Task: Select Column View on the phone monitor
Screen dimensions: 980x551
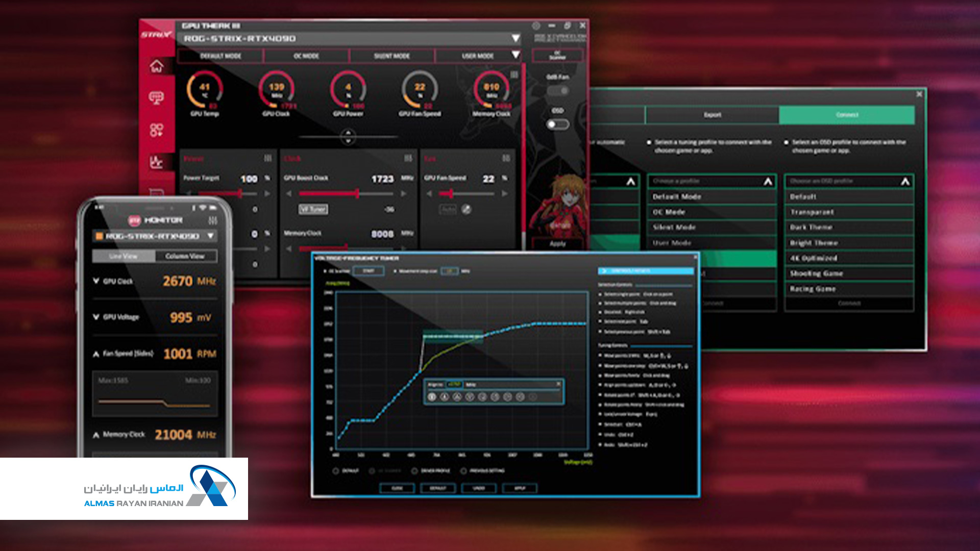Action: [186, 256]
